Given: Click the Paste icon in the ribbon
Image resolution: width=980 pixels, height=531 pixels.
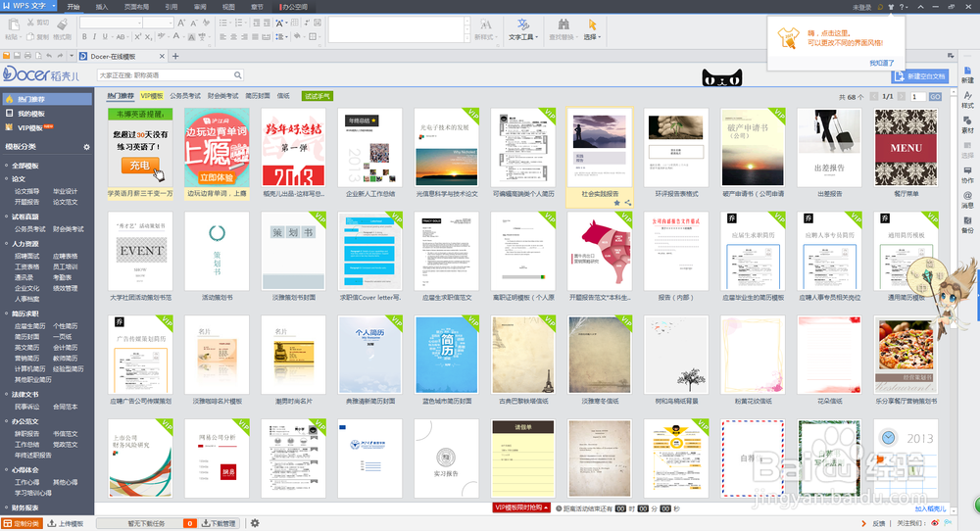Looking at the screenshot, I should pyautogui.click(x=13, y=25).
